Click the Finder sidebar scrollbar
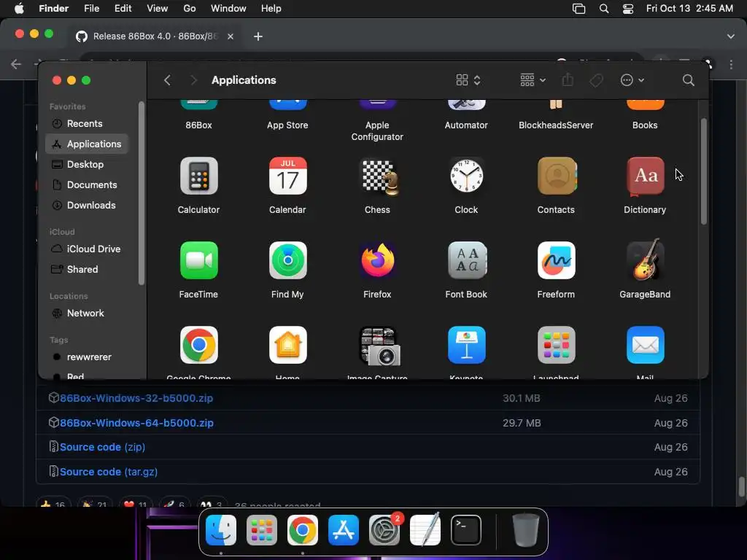This screenshot has width=747, height=560. pos(141,192)
